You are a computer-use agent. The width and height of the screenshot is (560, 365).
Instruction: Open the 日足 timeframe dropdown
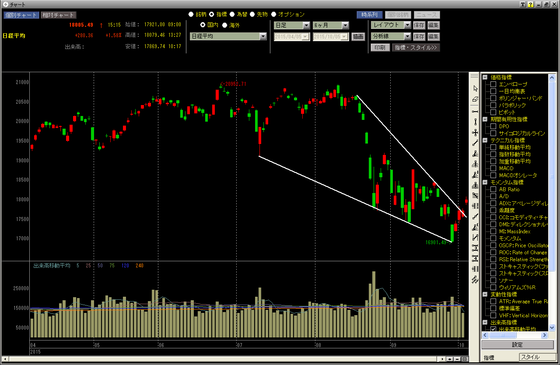pyautogui.click(x=306, y=25)
